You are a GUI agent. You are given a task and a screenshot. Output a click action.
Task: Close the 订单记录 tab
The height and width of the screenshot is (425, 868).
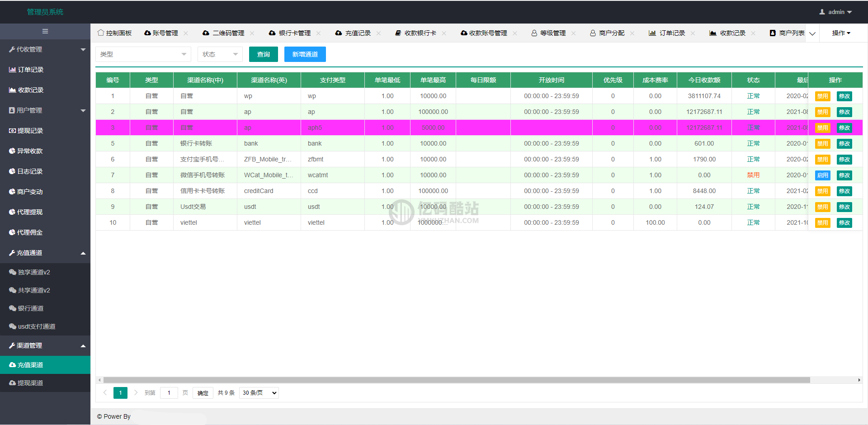[x=693, y=33]
